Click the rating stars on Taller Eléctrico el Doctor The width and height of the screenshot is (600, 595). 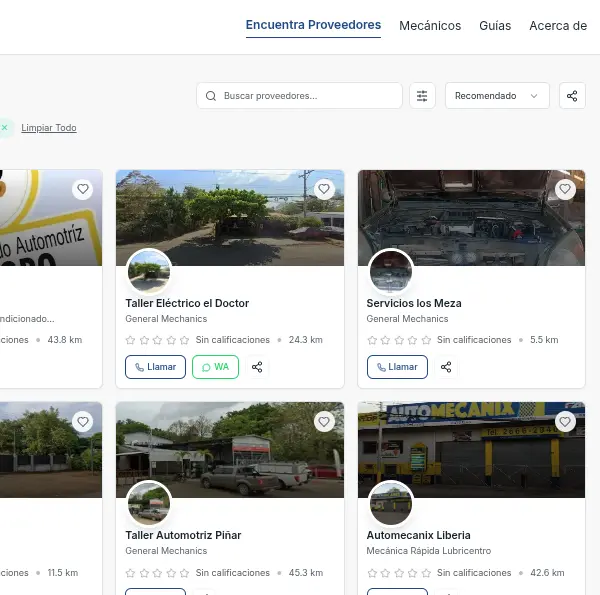[157, 340]
